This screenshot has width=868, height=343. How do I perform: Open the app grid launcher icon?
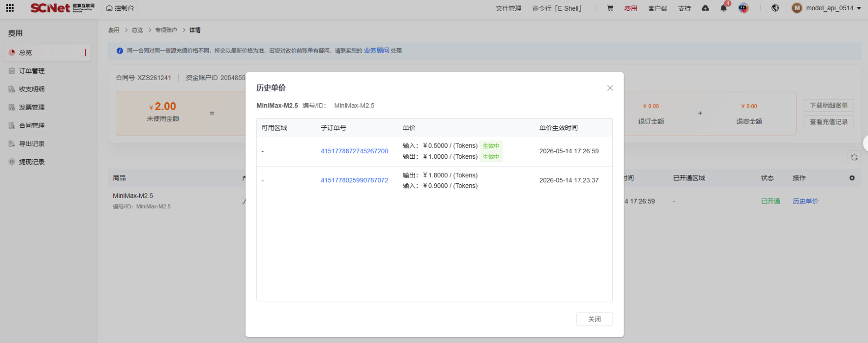point(10,8)
